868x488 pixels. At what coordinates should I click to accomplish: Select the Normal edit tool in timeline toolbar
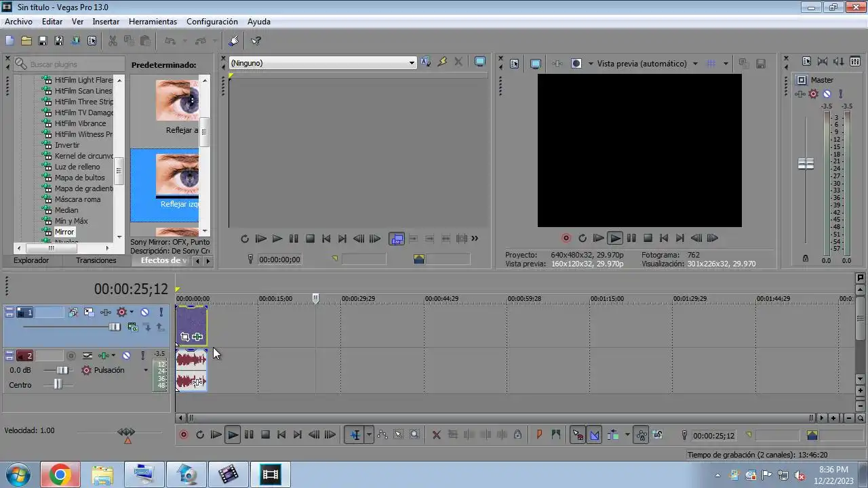pos(355,435)
